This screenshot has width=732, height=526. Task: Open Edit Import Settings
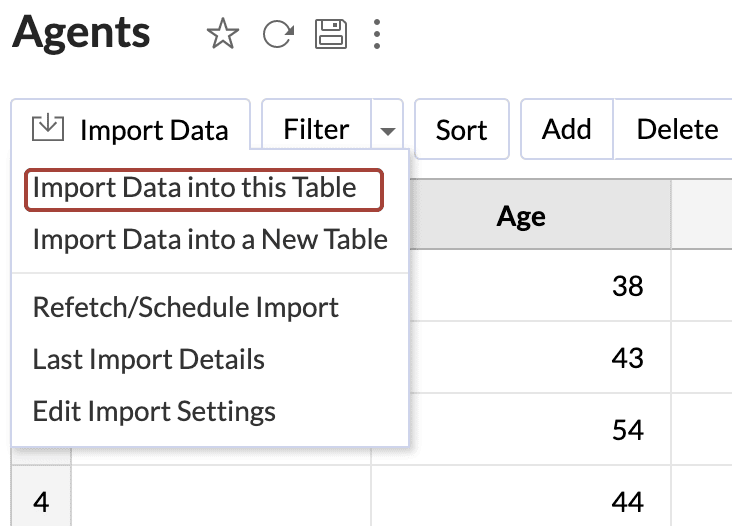coord(154,411)
